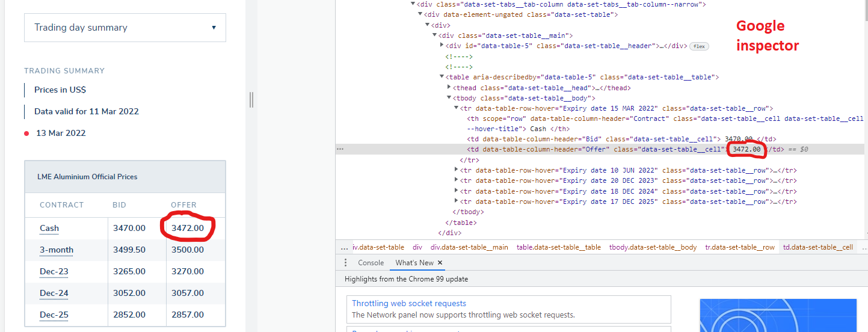The height and width of the screenshot is (332, 868).
Task: Select the 13 Mar 2022 date entry
Action: [x=61, y=133]
